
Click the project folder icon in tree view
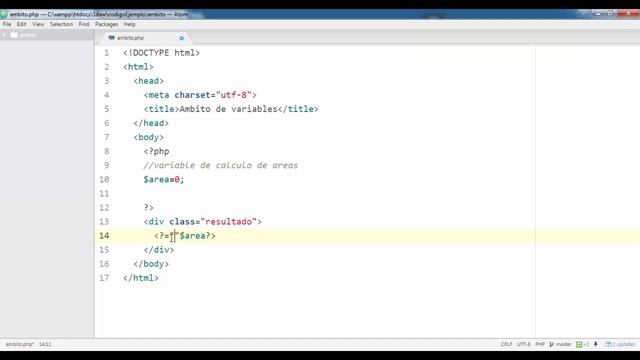pyautogui.click(x=14, y=35)
